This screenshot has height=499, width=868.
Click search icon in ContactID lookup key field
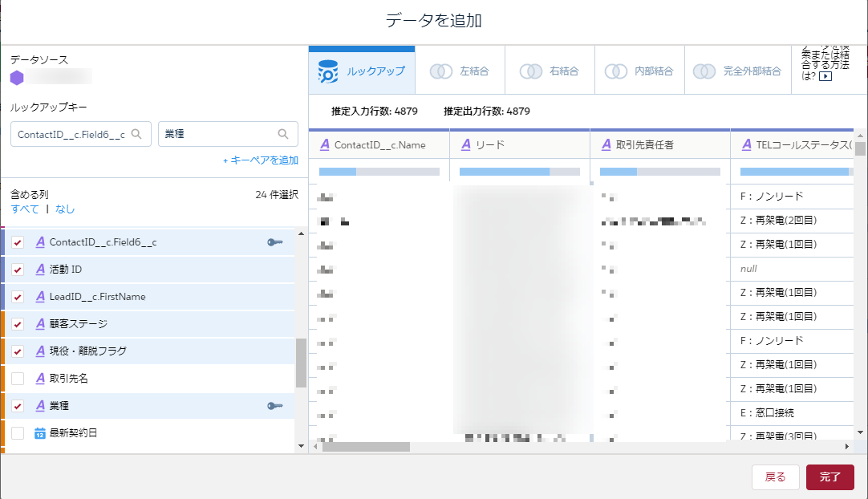pos(136,135)
